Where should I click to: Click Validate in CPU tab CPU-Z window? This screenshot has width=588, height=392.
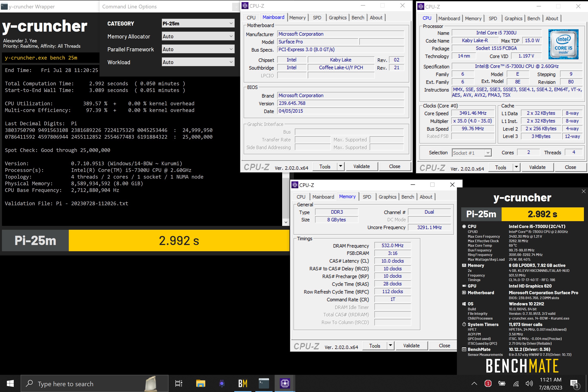pyautogui.click(x=537, y=167)
